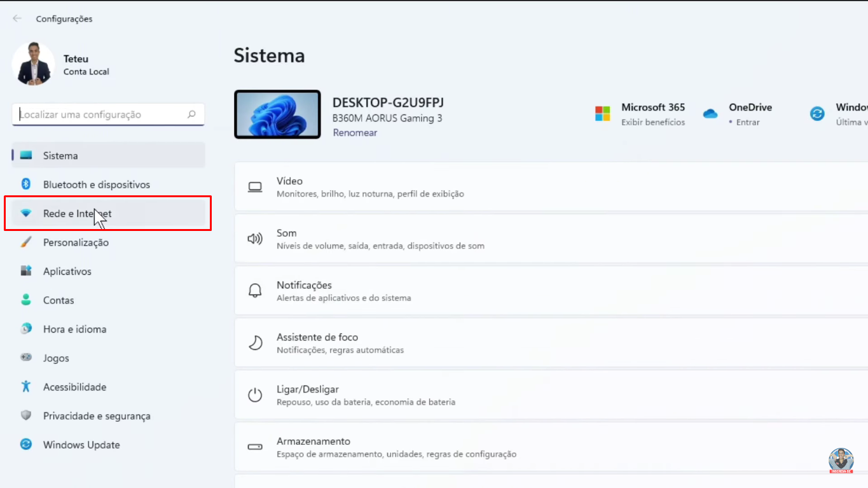Go back using the arrow button
The image size is (868, 488).
point(17,18)
